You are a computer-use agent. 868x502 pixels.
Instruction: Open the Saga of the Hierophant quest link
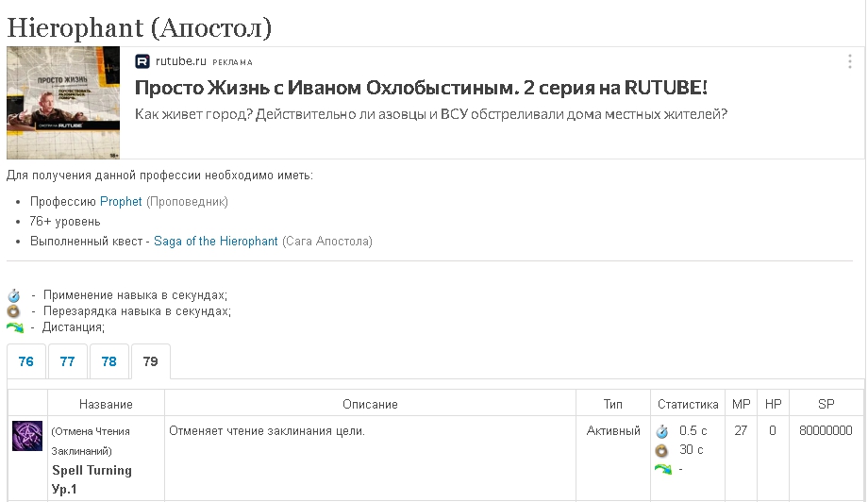[x=216, y=242]
